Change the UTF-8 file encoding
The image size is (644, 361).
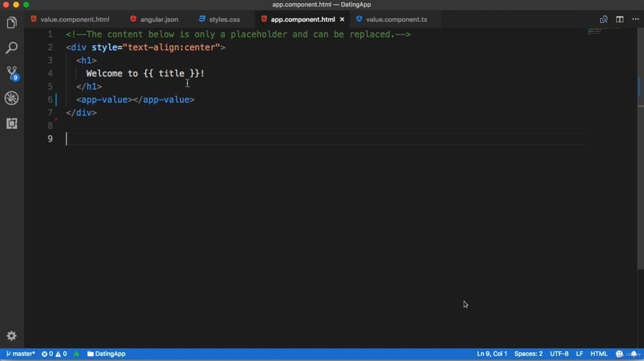click(x=559, y=354)
